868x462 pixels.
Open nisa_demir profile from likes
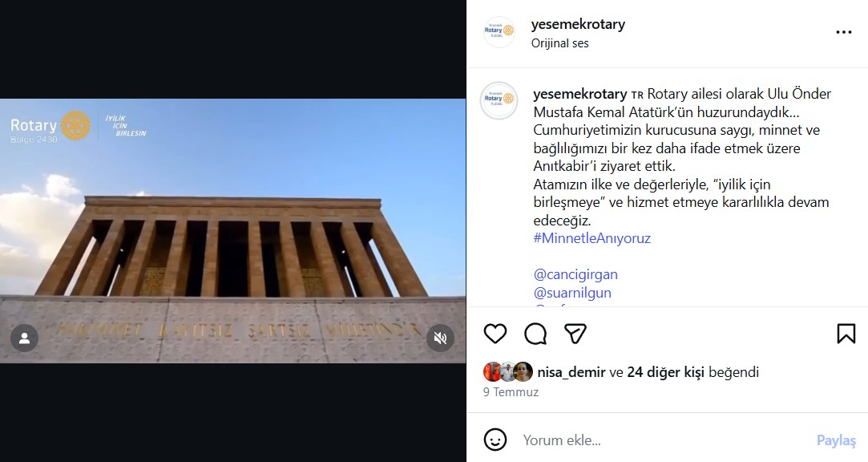(x=571, y=372)
